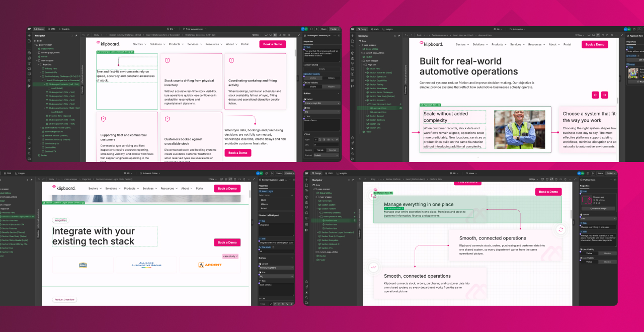Click Portal link in Automotive canvas navbar
The width and height of the screenshot is (644, 332).
(x=567, y=44)
